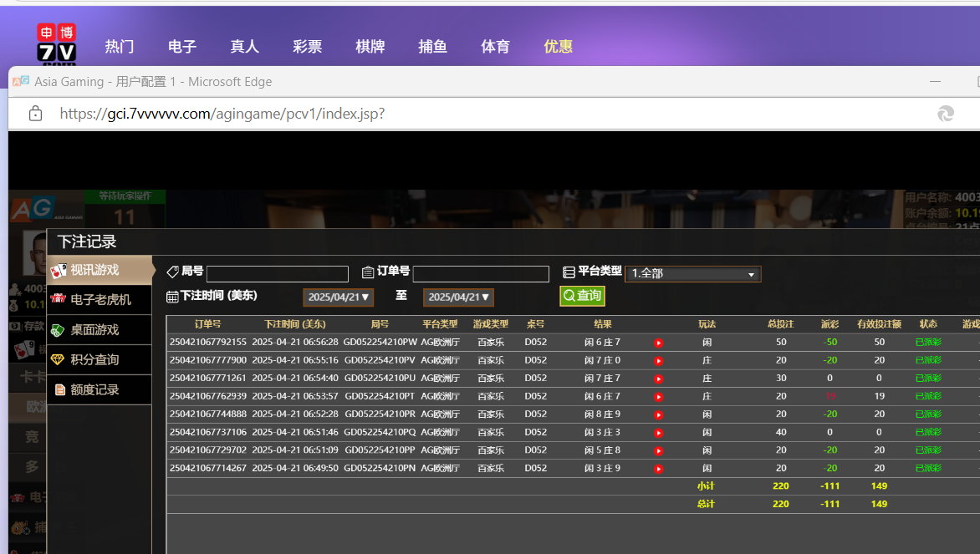This screenshot has height=554, width=980.
Task: Open the 平台类型 dropdown showing 1.全部
Action: point(692,274)
